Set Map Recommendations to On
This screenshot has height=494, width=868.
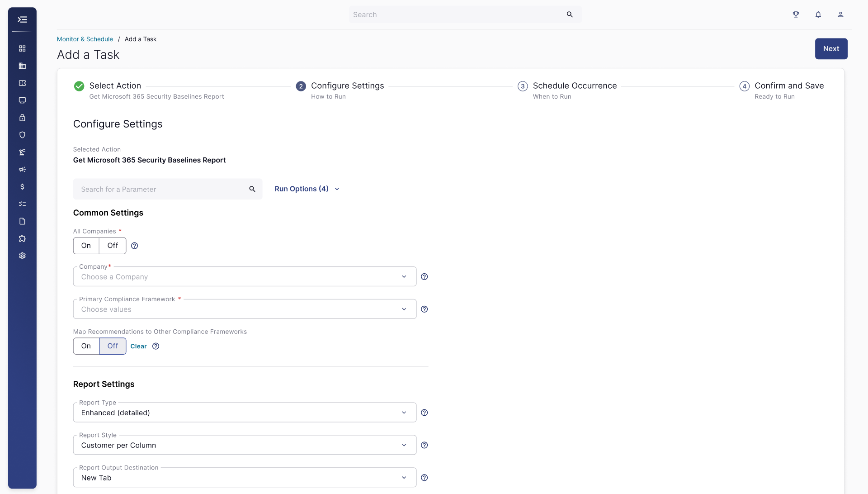point(86,346)
